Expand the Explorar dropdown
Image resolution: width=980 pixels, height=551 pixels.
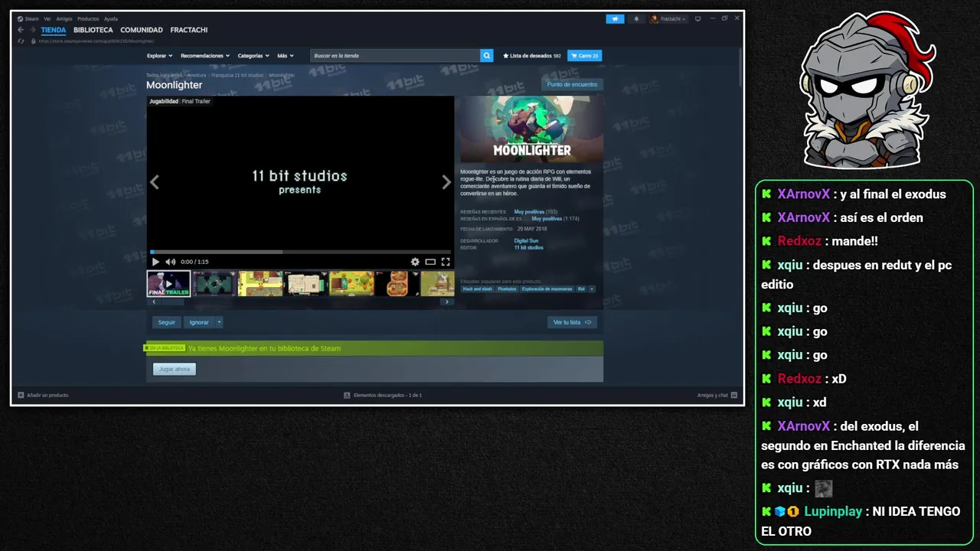point(160,56)
